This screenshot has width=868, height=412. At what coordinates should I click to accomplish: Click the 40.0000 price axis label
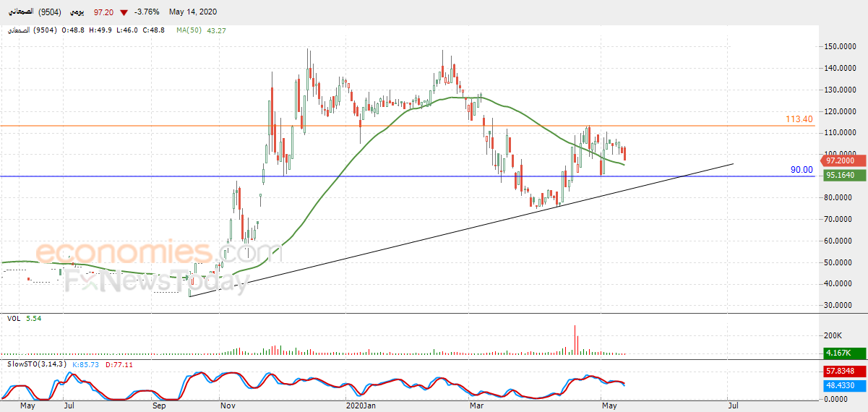(x=836, y=284)
